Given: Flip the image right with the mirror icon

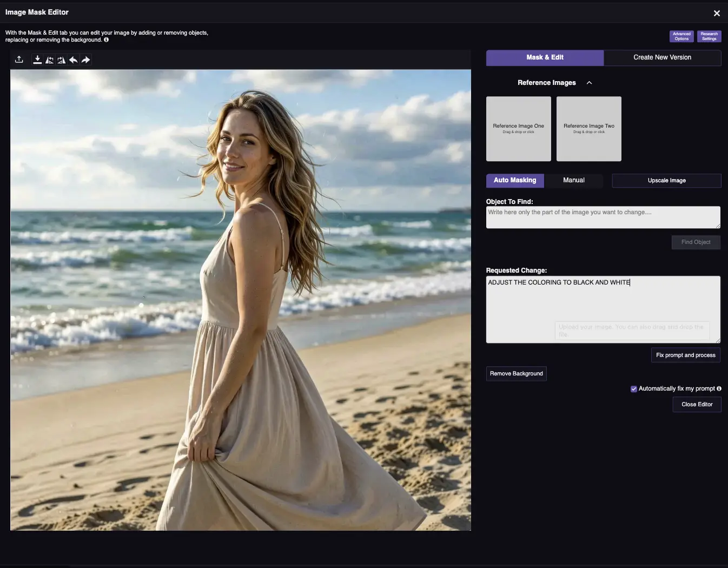Looking at the screenshot, I should [x=61, y=60].
